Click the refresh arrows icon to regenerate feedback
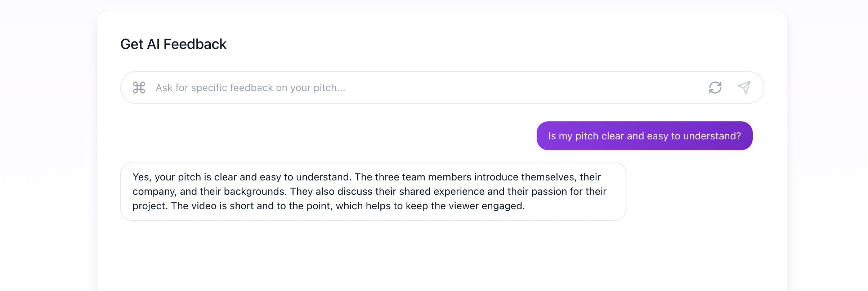Viewport: 868px width, 291px height. tap(715, 88)
